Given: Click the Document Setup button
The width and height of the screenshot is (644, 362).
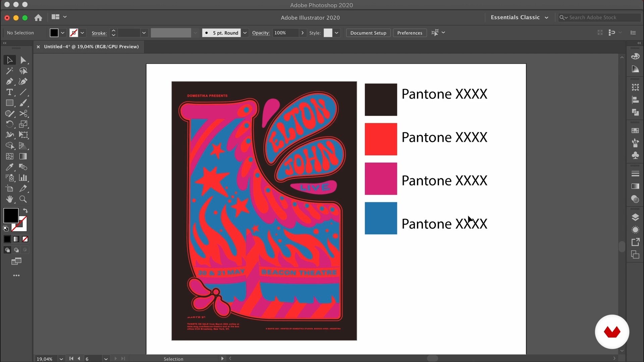Looking at the screenshot, I should 368,33.
